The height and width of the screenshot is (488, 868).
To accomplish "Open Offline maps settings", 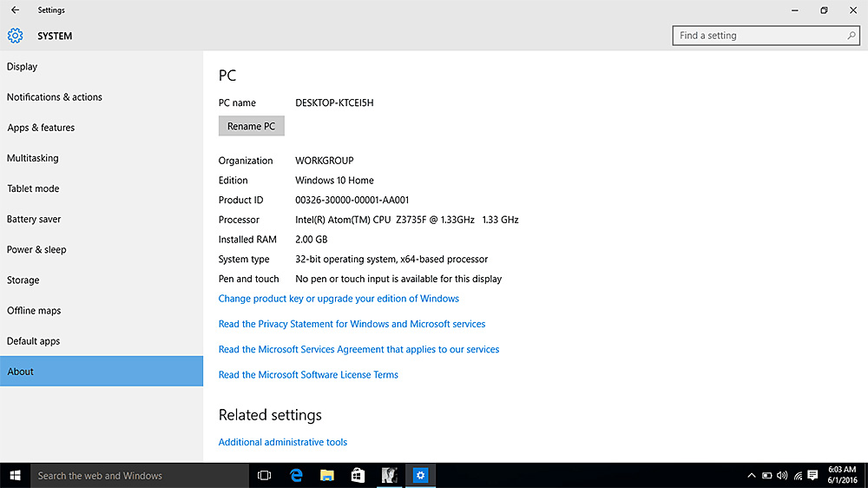I will (102, 310).
